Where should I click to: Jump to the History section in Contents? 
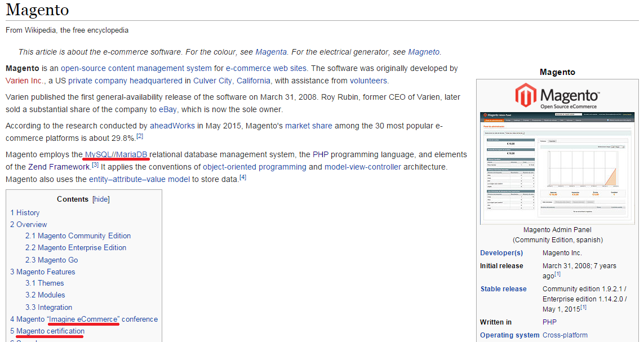[25, 212]
